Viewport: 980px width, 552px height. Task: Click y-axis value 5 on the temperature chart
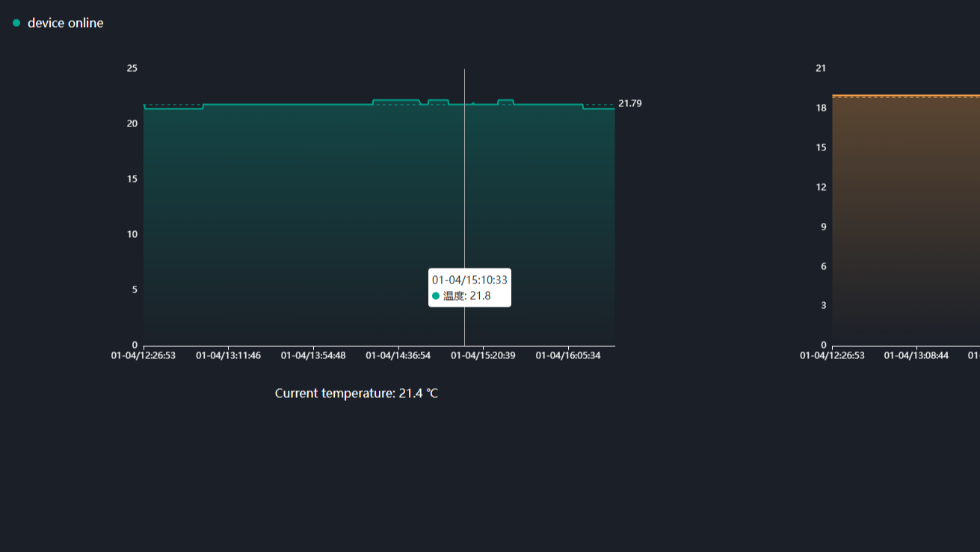click(135, 289)
